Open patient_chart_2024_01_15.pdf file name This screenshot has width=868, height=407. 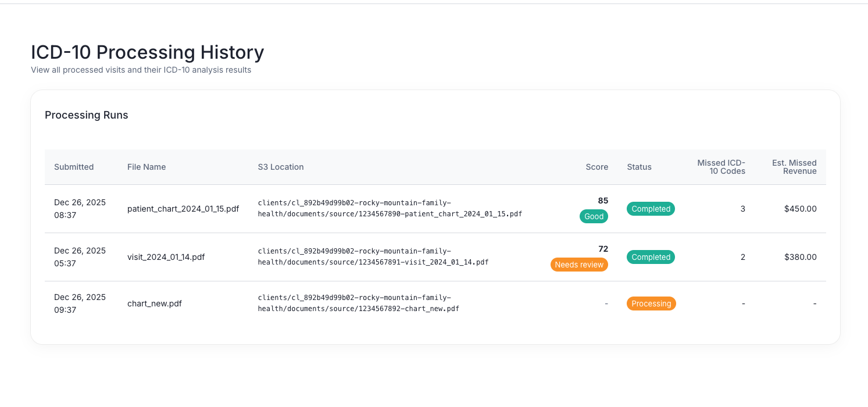183,209
